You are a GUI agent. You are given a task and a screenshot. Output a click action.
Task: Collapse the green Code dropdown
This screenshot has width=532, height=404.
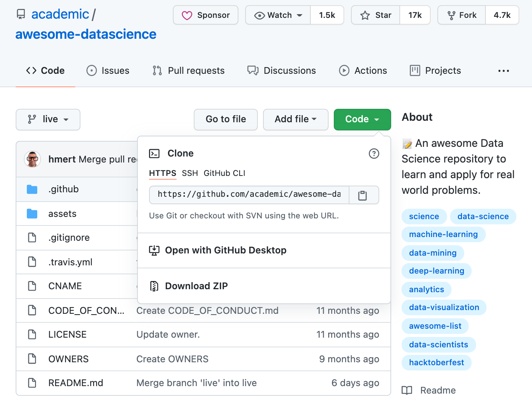pyautogui.click(x=362, y=119)
